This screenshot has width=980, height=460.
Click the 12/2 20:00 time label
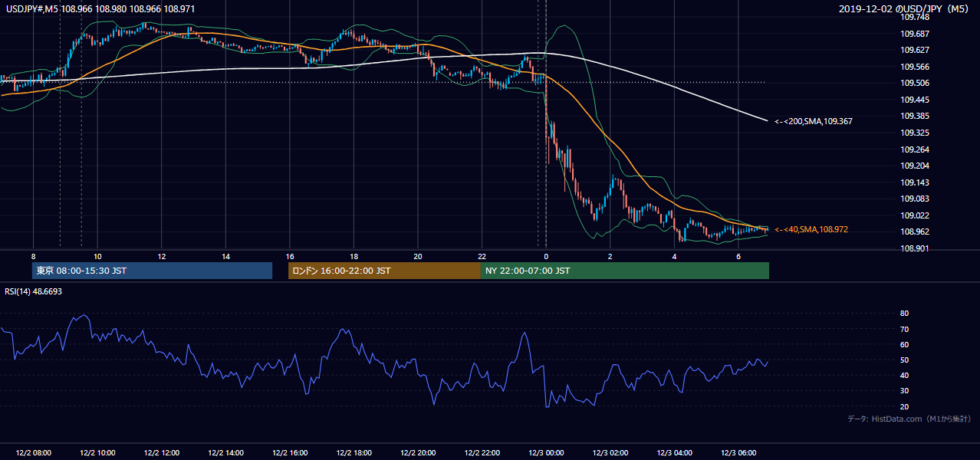417,452
